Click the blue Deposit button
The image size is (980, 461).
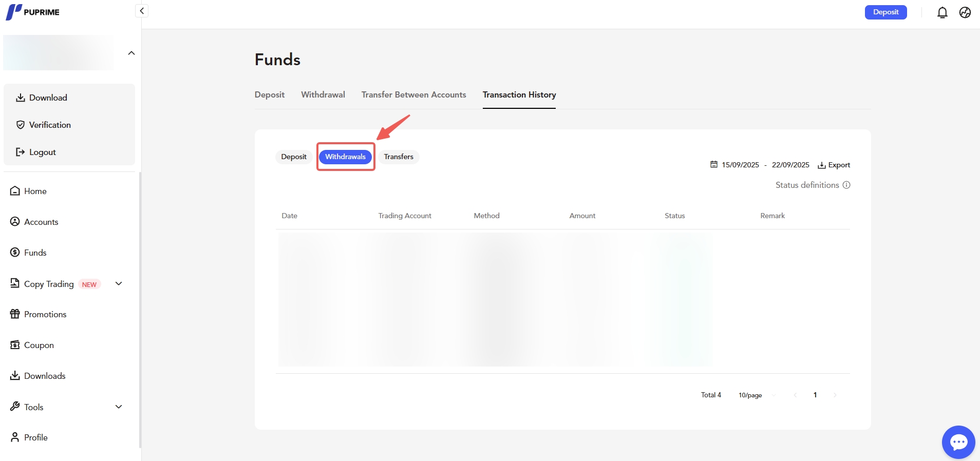(x=885, y=12)
